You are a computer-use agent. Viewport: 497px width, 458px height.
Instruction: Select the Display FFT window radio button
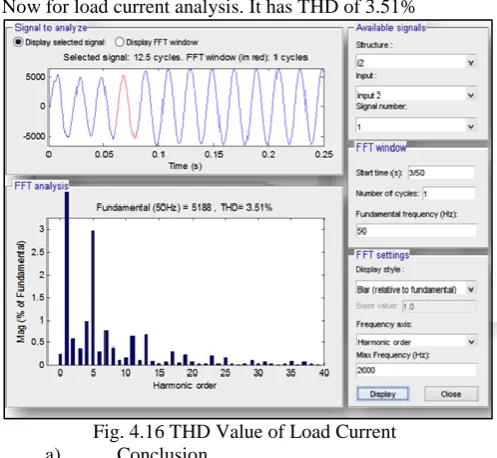pyautogui.click(x=119, y=42)
